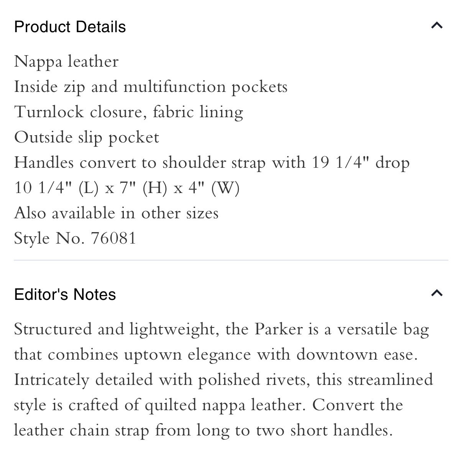This screenshot has width=476, height=450.
Task: Collapse the Editor's Notes chevron arrow
Action: click(x=437, y=293)
